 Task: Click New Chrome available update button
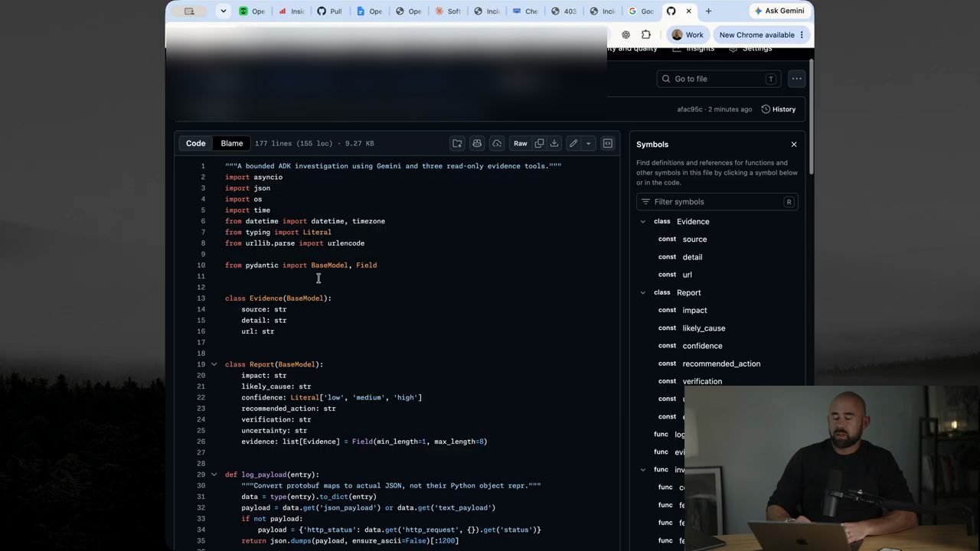(761, 34)
